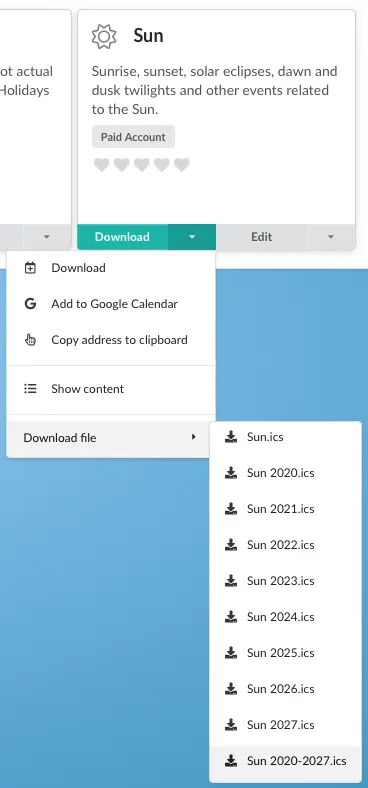Rate Sun calendar with fifth heart
The image size is (368, 788).
pyautogui.click(x=181, y=165)
